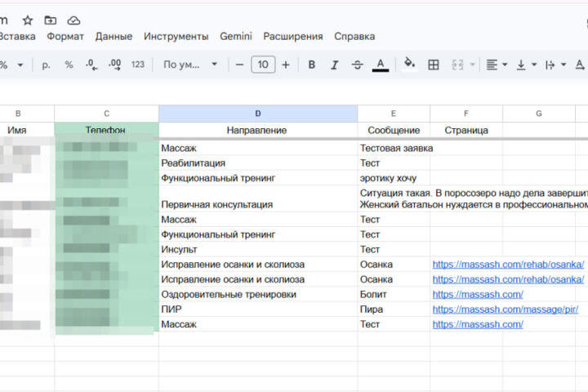
Task: Click the font size field showing 10
Action: [x=263, y=65]
